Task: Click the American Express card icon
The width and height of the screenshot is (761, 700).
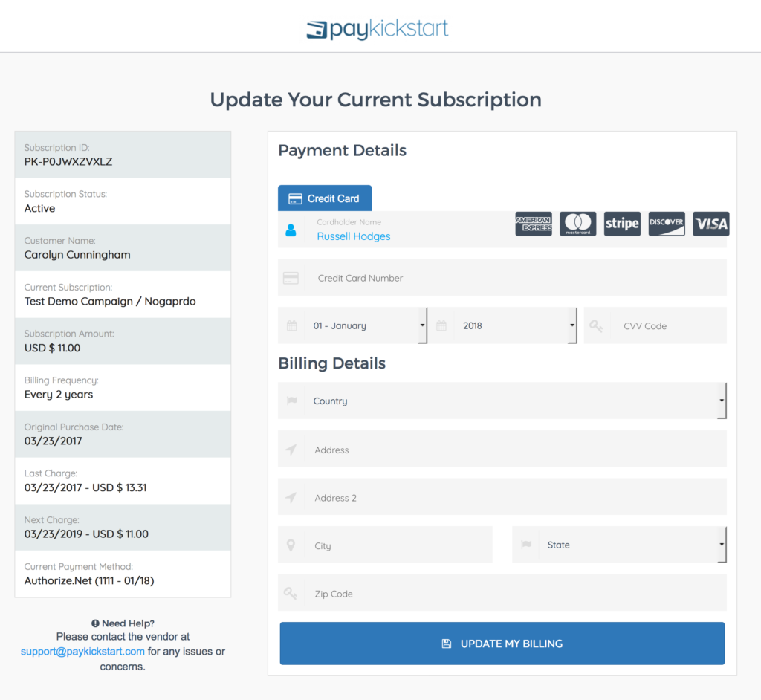Action: pyautogui.click(x=534, y=224)
